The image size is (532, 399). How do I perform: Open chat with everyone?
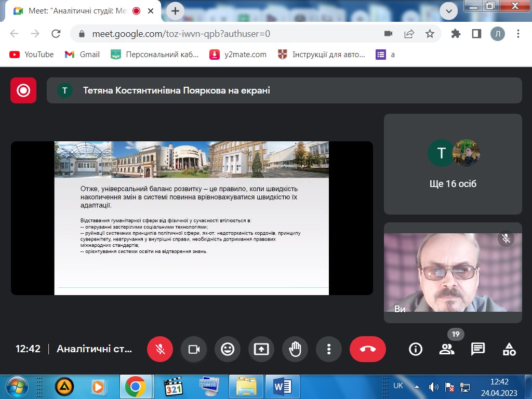(x=477, y=349)
